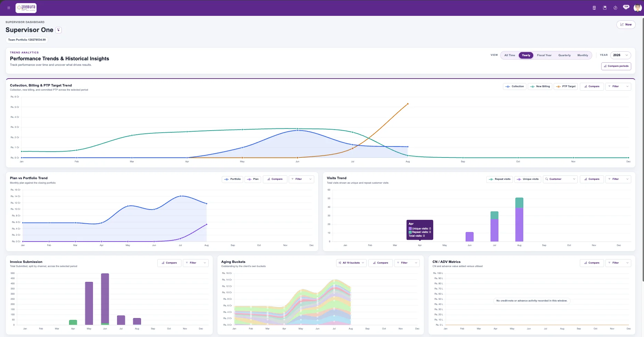Image resolution: width=644 pixels, height=337 pixels.
Task: Click Compare in Plan vs Portfolio card
Action: point(275,179)
